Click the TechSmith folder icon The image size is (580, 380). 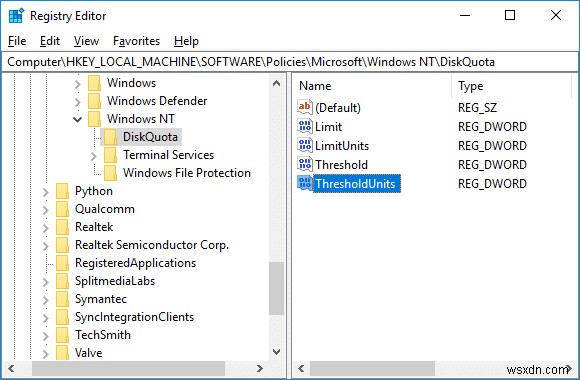[63, 335]
